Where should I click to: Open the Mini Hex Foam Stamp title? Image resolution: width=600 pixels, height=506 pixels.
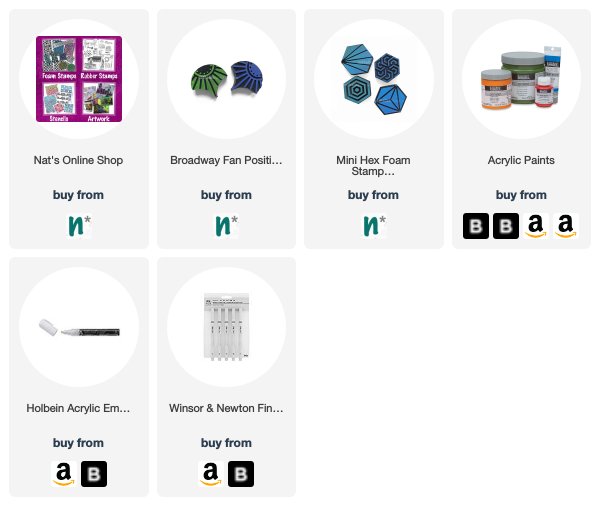[x=373, y=165]
